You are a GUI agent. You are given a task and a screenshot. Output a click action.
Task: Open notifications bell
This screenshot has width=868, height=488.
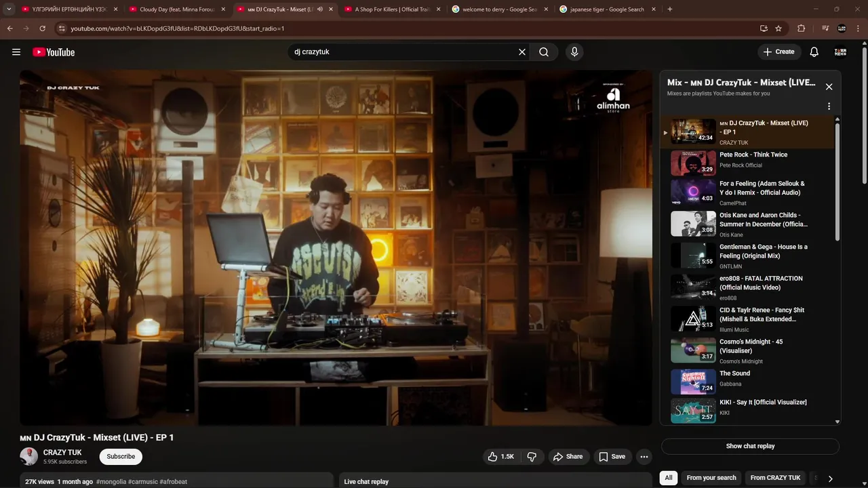pos(814,52)
